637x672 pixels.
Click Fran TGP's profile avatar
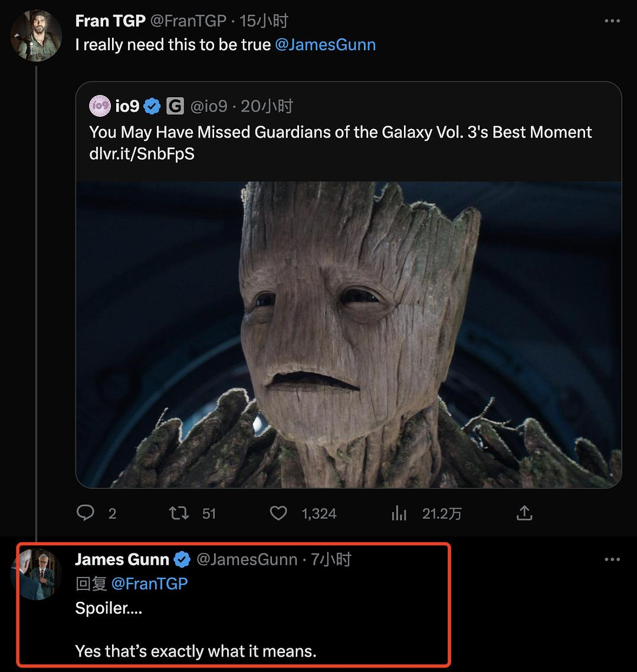point(37,35)
